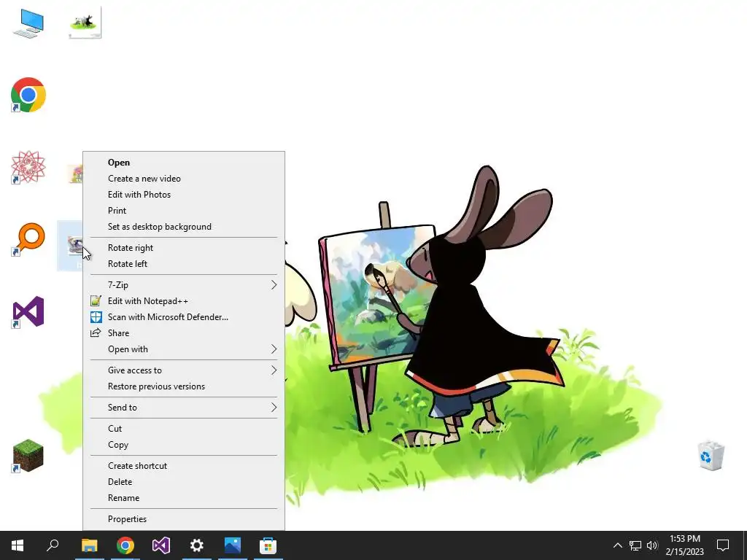Choose Edit with Notepad++
This screenshot has width=747, height=560.
tap(183, 301)
